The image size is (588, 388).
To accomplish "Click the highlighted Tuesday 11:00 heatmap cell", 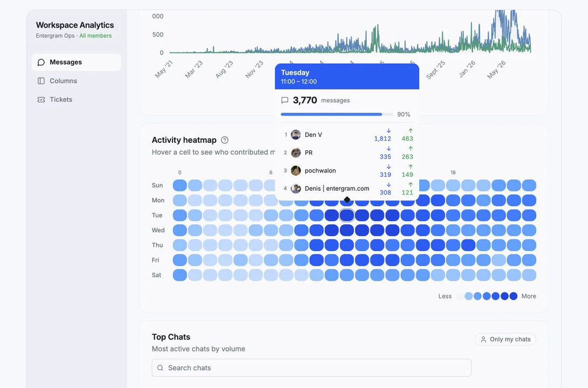I will [347, 216].
